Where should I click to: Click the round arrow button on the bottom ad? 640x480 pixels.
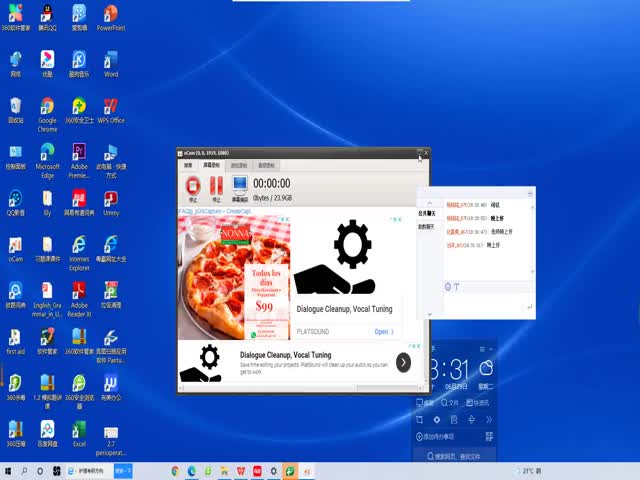point(403,362)
